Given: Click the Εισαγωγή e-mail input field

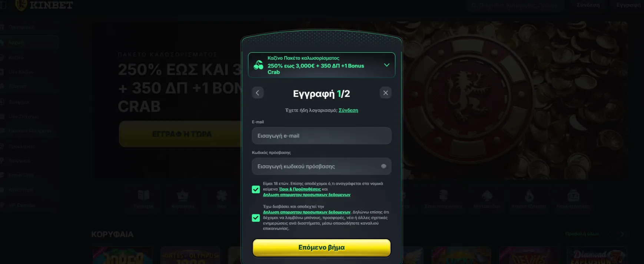Looking at the screenshot, I should (322, 136).
